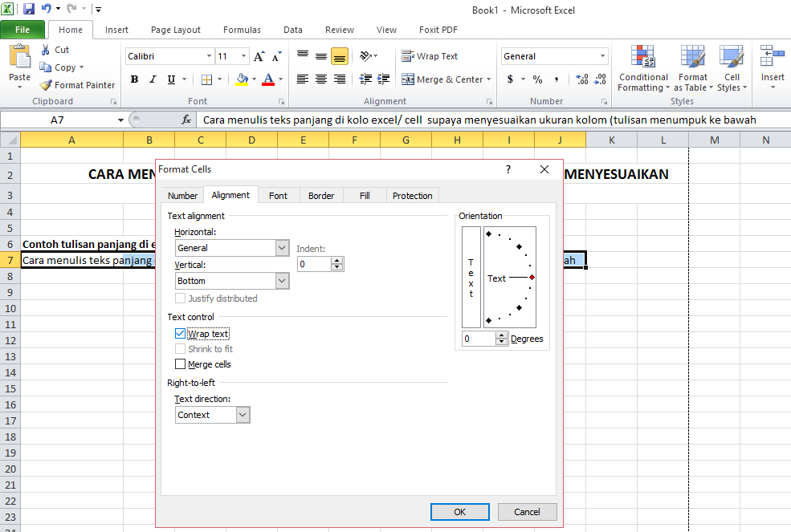Switch to the Fill tab
Viewport: 791px width, 532px height.
coord(365,196)
